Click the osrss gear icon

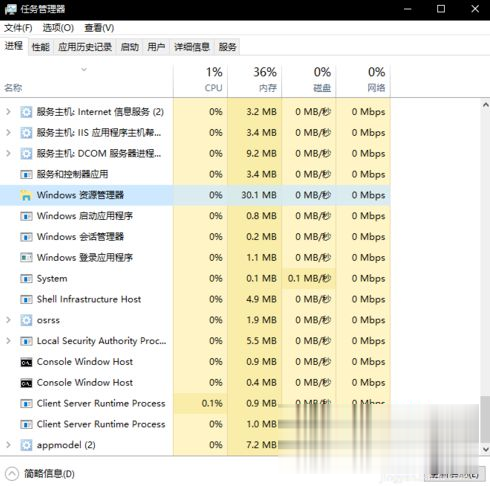26,320
